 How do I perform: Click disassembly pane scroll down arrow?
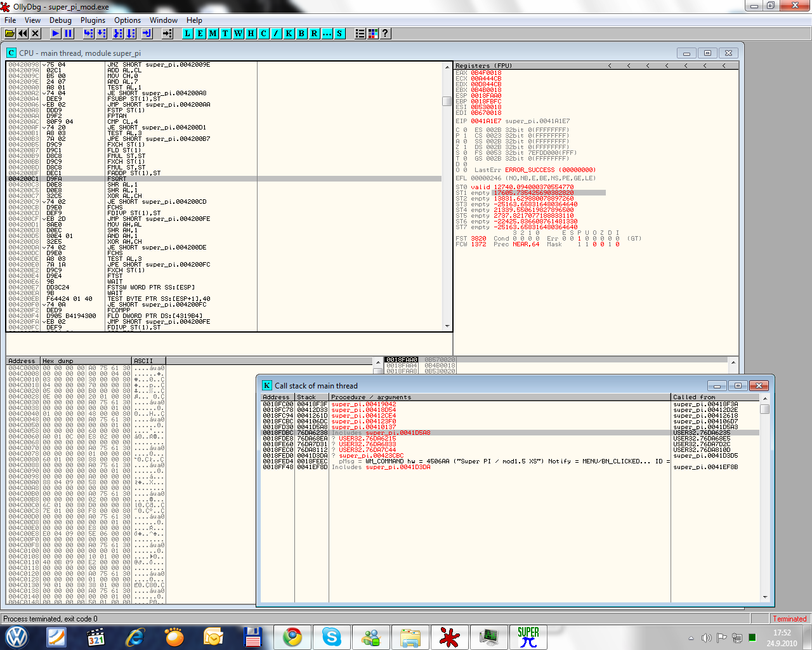[x=447, y=326]
